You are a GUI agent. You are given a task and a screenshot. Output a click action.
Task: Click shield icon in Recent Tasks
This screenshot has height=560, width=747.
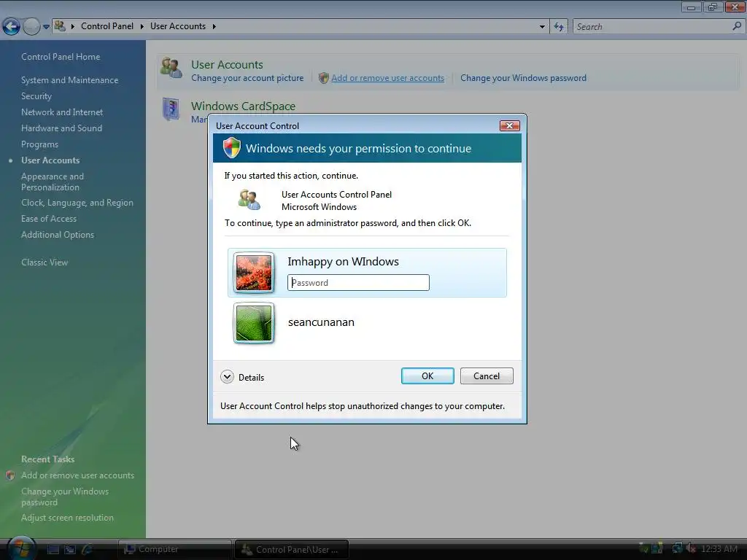click(x=10, y=475)
